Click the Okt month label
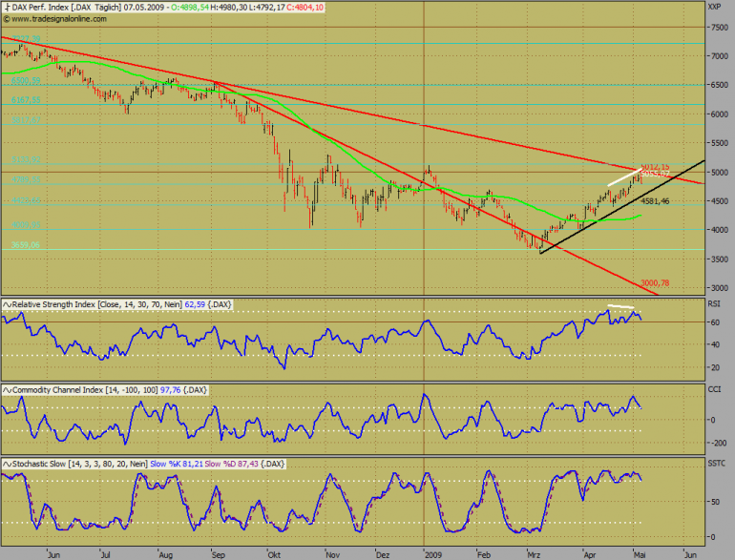Viewport: 735px width, 560px height. [x=274, y=555]
